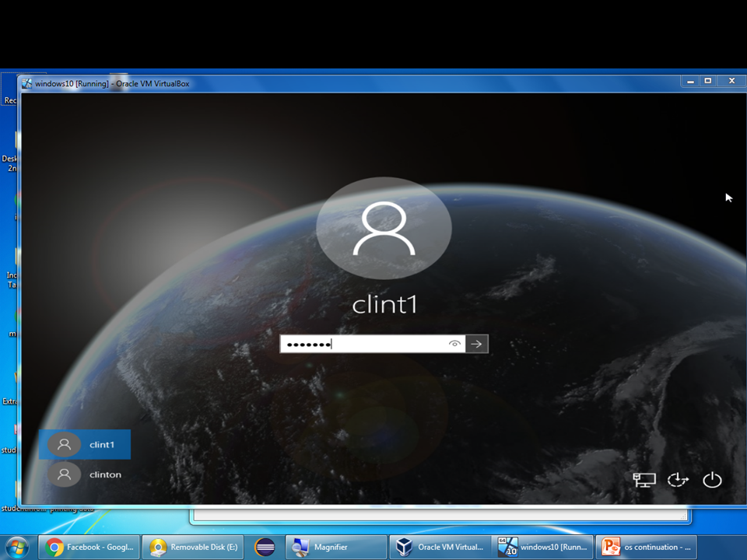This screenshot has height=560, width=747.
Task: Click the Show Desktop area on the taskbar
Action: (x=743, y=547)
